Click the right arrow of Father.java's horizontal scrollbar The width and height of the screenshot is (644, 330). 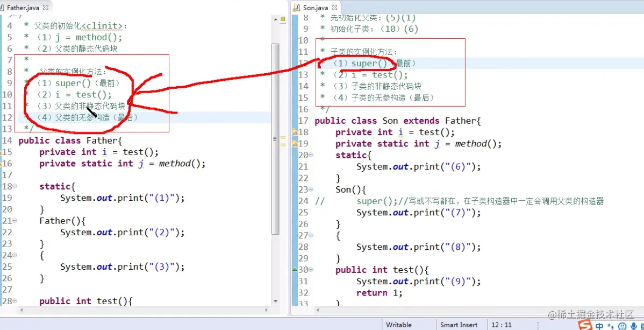[x=267, y=310]
